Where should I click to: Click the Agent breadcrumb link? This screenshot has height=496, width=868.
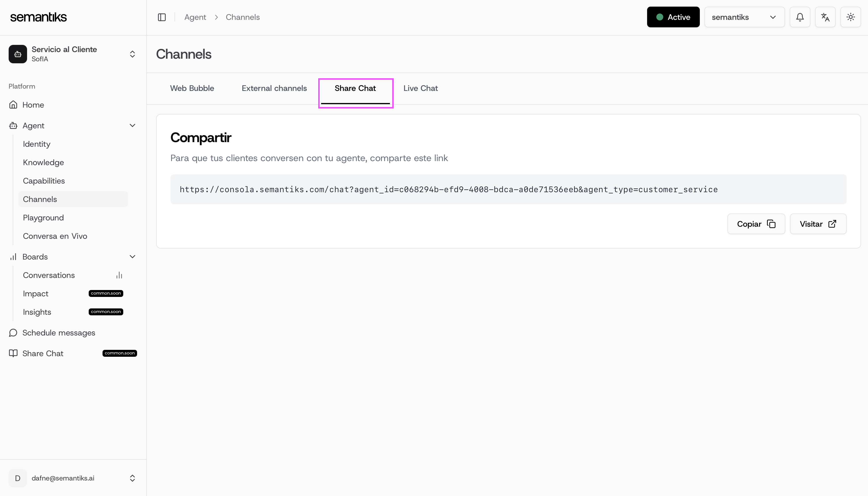tap(195, 17)
